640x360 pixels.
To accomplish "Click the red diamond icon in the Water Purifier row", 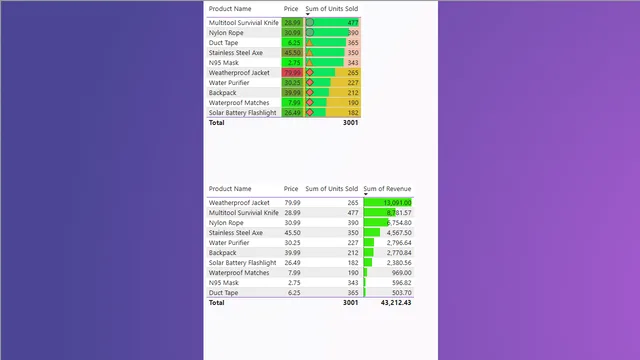I will (x=310, y=82).
